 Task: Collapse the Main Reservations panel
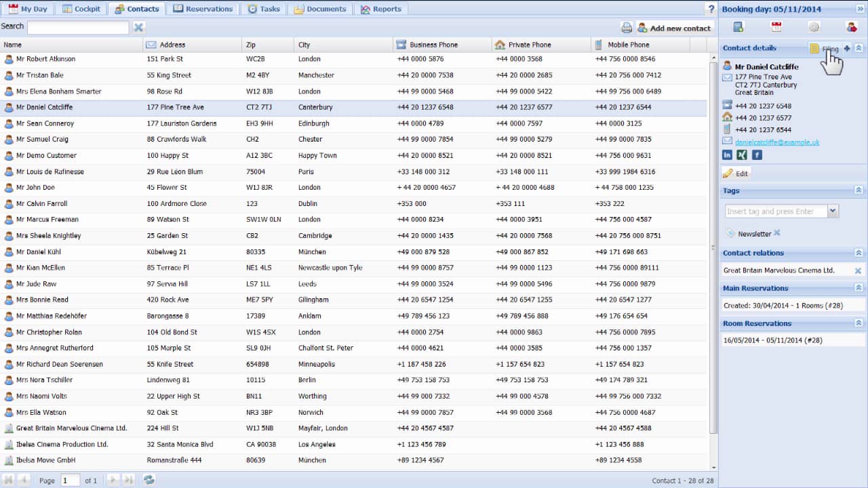tap(859, 288)
